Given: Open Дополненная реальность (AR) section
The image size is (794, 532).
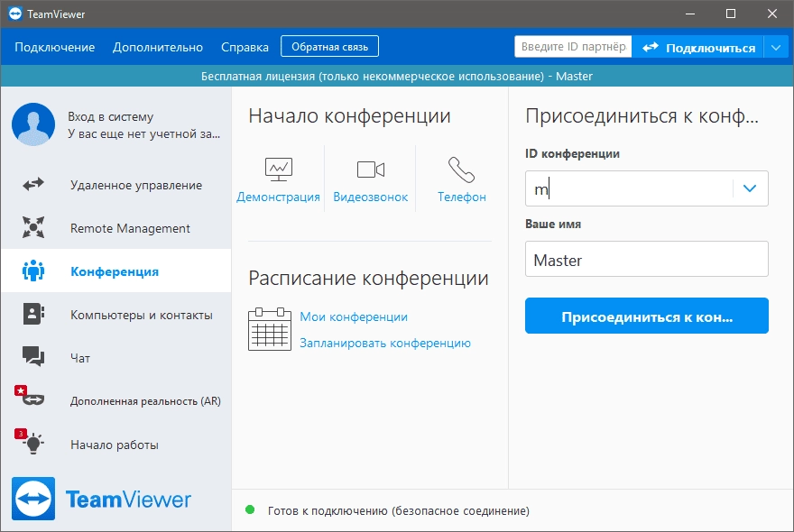Looking at the screenshot, I should tap(116, 401).
